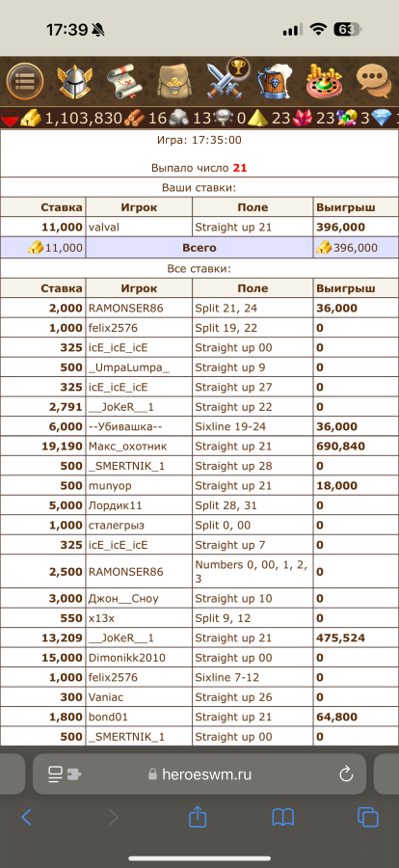Show Safari open tabs overview
This screenshot has width=399, height=868.
click(367, 817)
